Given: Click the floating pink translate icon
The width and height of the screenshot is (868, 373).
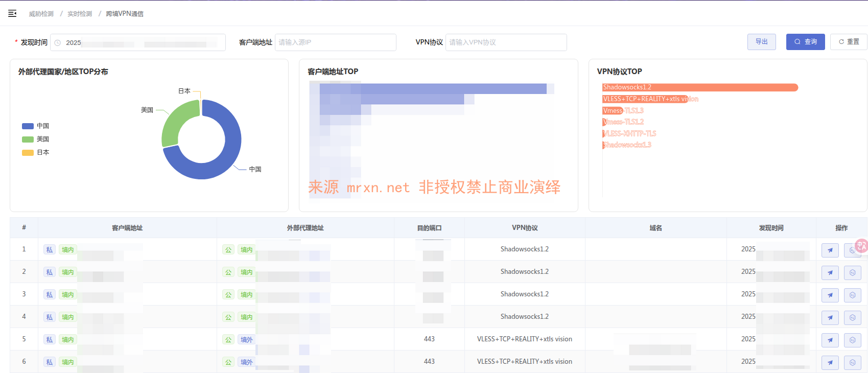Looking at the screenshot, I should 862,246.
